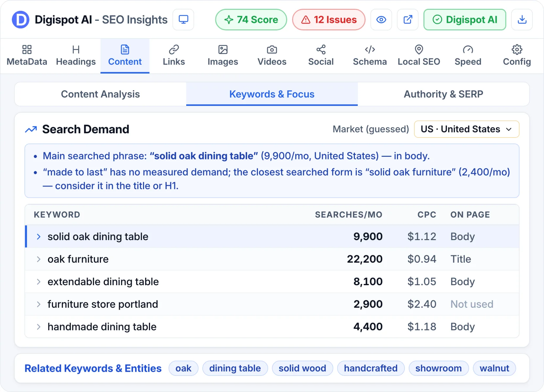Click the Not used status text
The width and height of the screenshot is (544, 392).
click(x=472, y=304)
